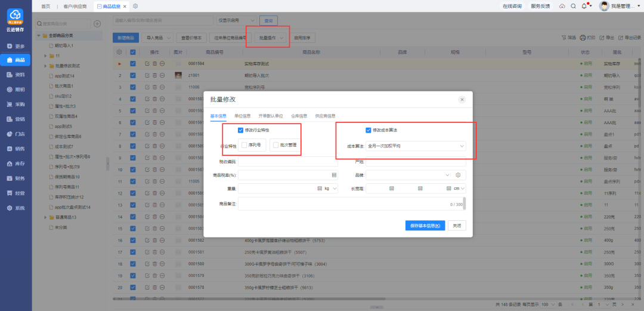
Task: Close the 批量修改 dialog with X icon
Action: coord(462,100)
